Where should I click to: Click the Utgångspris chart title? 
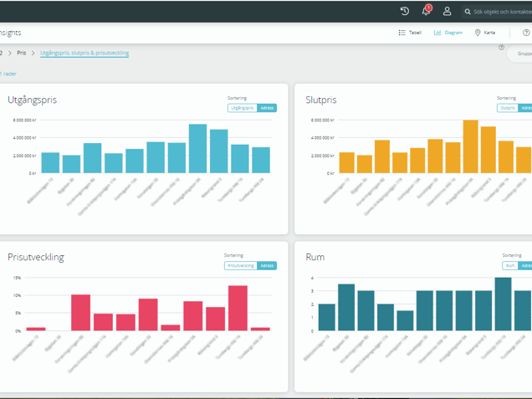click(33, 100)
